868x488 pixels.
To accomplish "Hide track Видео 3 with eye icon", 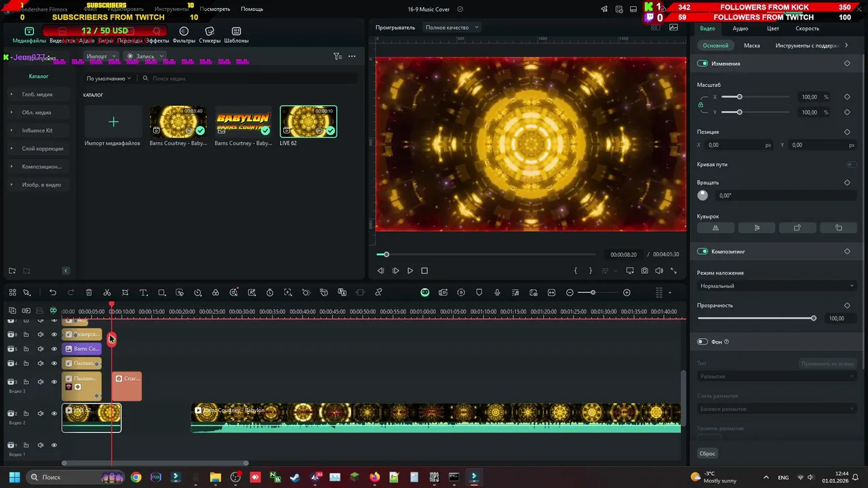I will pyautogui.click(x=54, y=382).
